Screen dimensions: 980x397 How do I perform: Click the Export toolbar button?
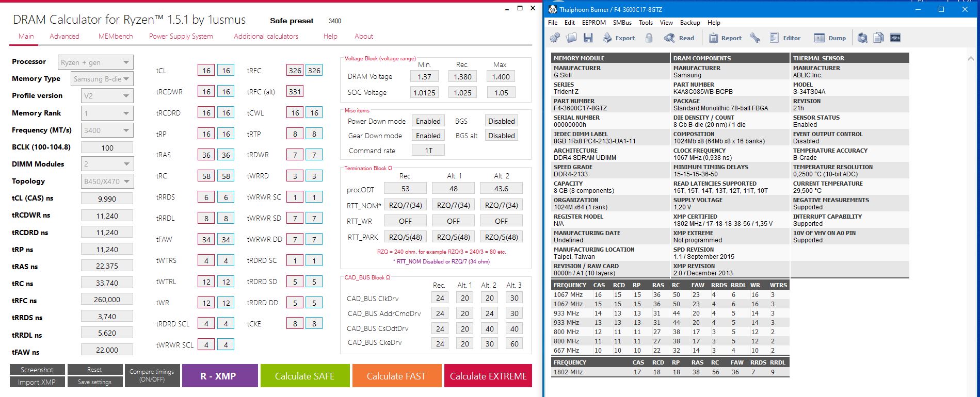click(618, 38)
